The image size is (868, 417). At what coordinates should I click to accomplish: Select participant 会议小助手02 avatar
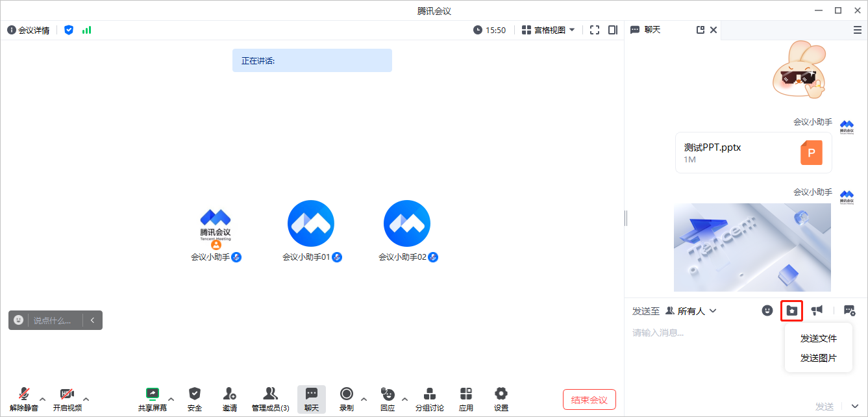coord(407,223)
